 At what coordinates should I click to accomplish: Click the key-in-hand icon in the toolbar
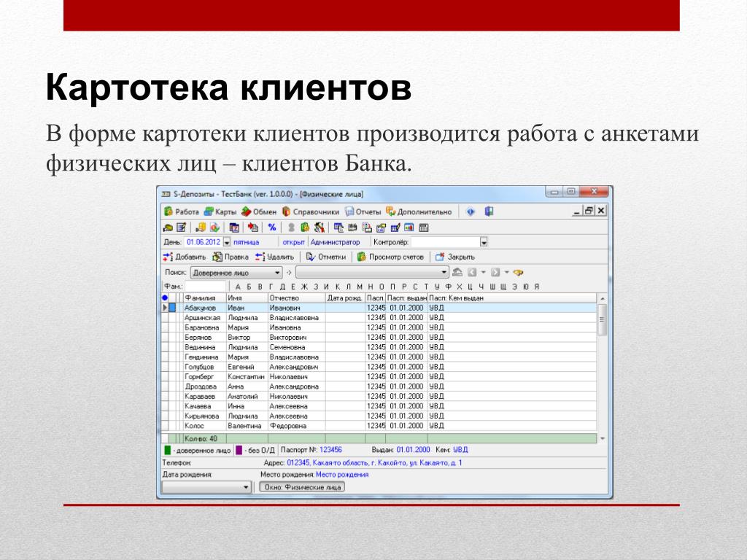[169, 227]
